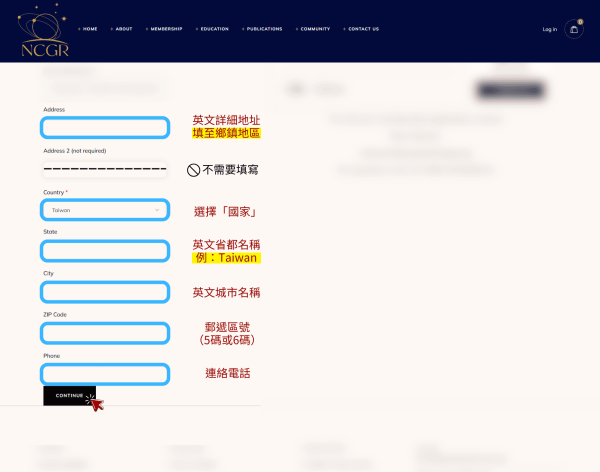Open the shopping cart icon
Viewport: 600px width, 472px height.
tap(574, 29)
